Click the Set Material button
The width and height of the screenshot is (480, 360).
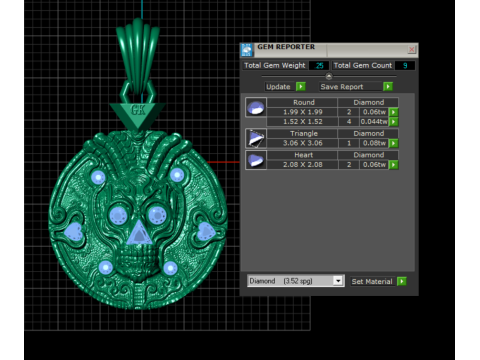coord(372,281)
